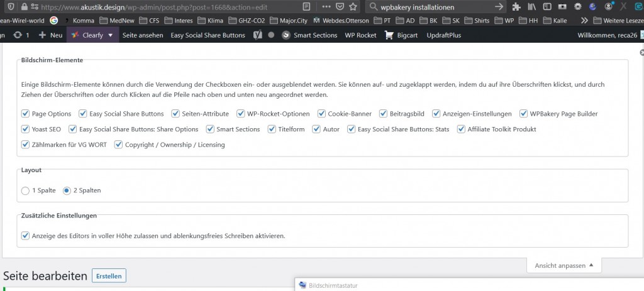
Task: Open the CFS bookmark folder
Action: [x=150, y=21]
